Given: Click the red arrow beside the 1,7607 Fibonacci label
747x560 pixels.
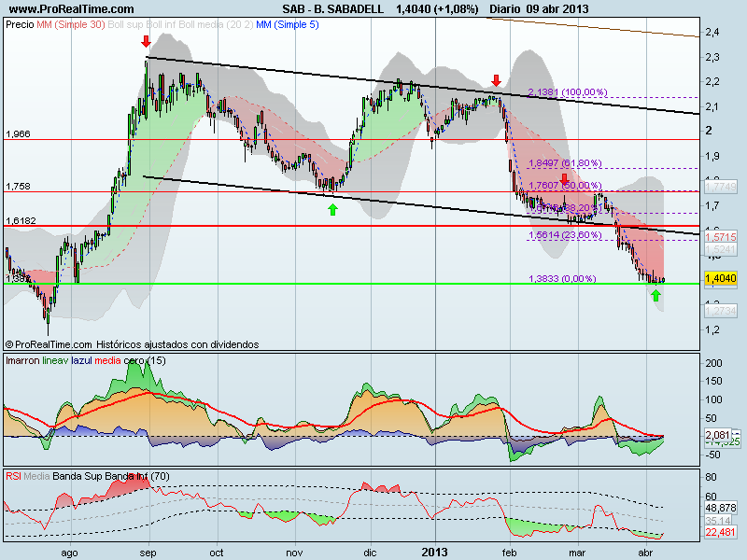Looking at the screenshot, I should [565, 179].
